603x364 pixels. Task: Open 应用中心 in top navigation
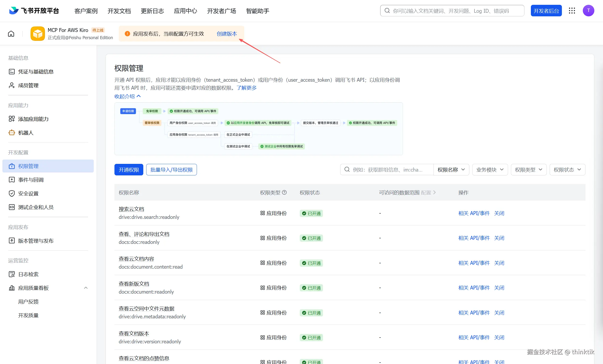pyautogui.click(x=185, y=11)
